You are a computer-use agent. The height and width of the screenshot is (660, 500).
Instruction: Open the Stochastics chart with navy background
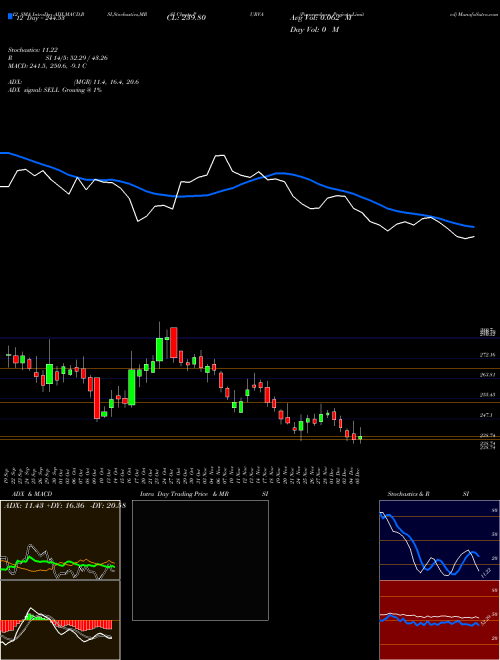[x=439, y=540]
